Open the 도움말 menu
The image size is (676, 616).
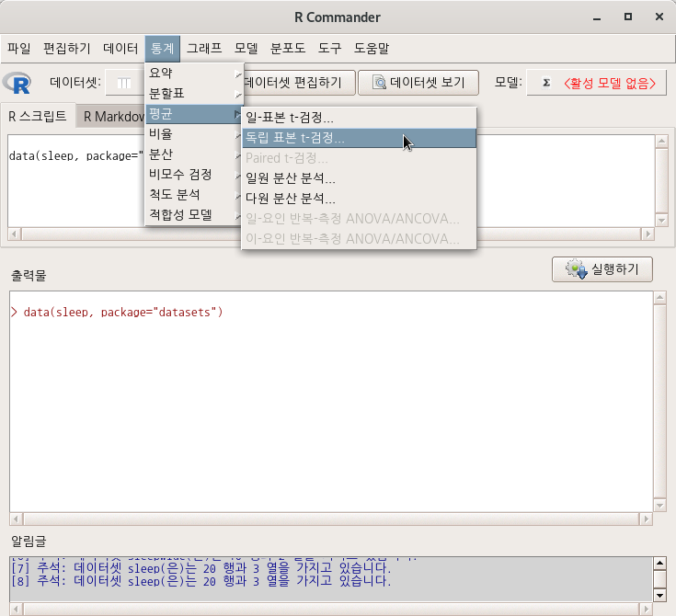[372, 48]
